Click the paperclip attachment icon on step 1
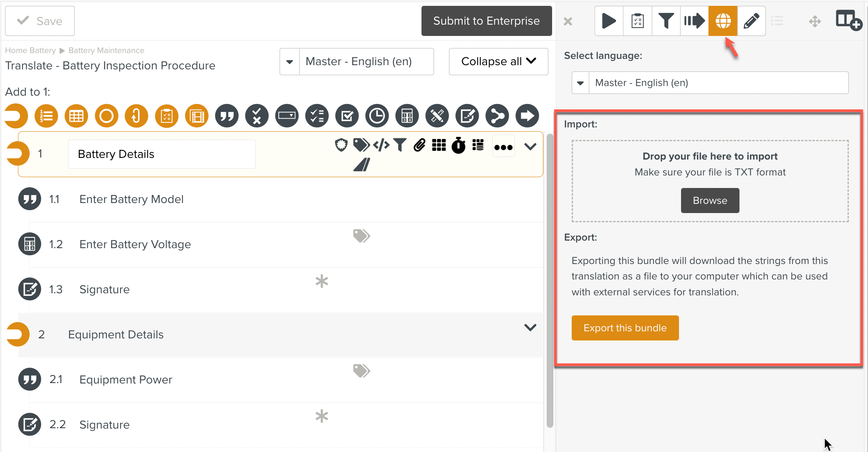Viewport: 868px width, 452px height. pos(419,145)
